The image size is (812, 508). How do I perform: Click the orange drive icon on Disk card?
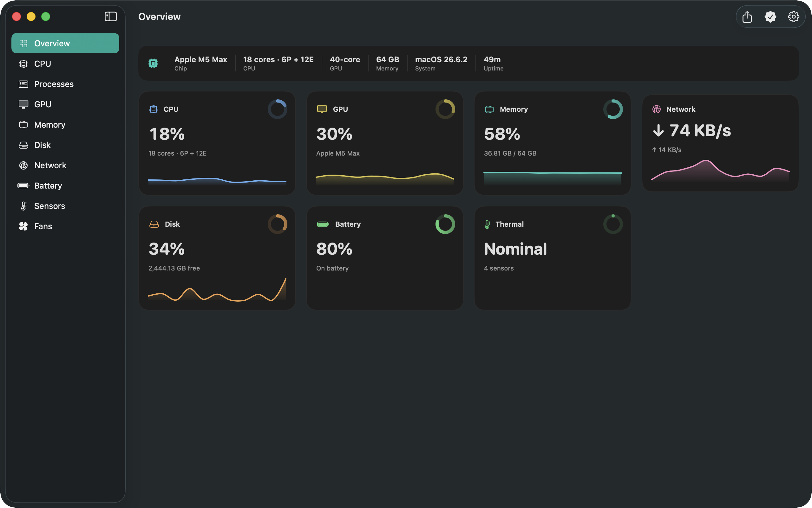click(154, 224)
